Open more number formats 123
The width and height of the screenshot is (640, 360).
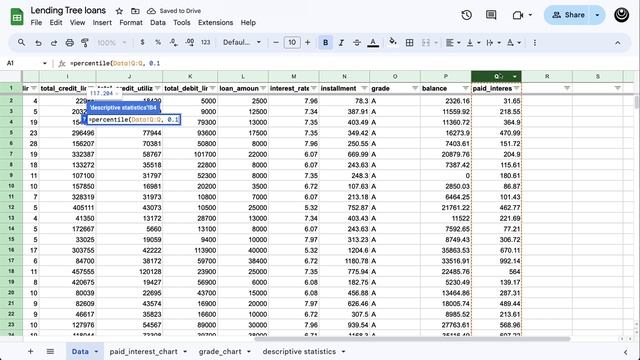[x=206, y=42]
